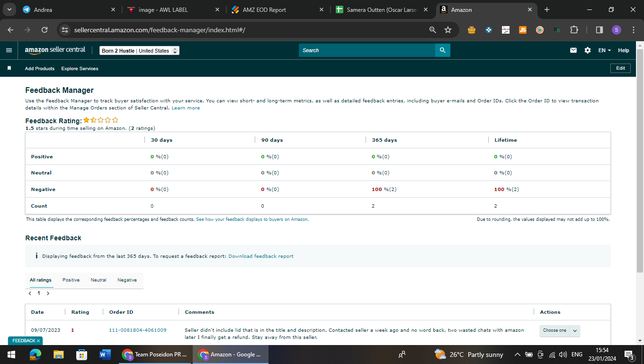Open the messages envelope icon

(573, 50)
